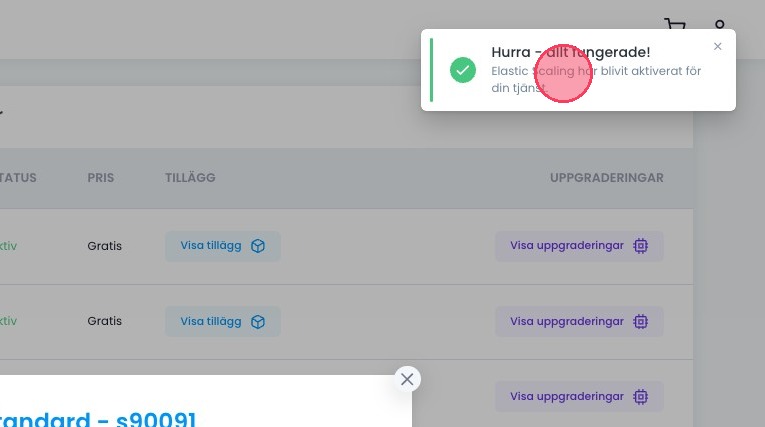Click chip icon in third row's Visa uppgraderingar

click(x=641, y=396)
